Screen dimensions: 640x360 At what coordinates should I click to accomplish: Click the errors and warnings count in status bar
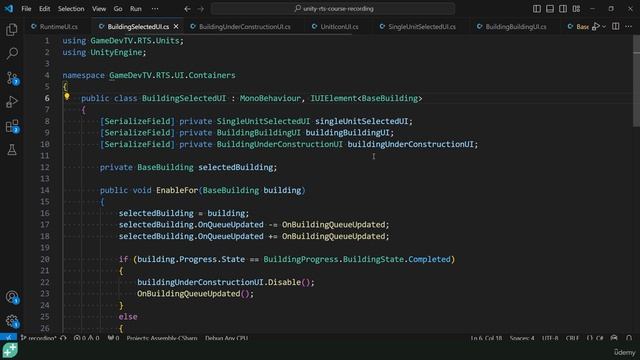(x=86, y=338)
